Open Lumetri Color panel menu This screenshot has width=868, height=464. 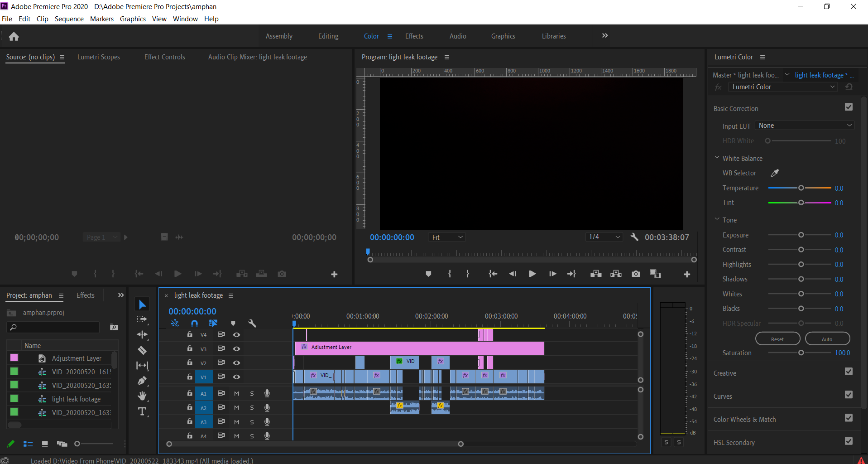coord(762,57)
